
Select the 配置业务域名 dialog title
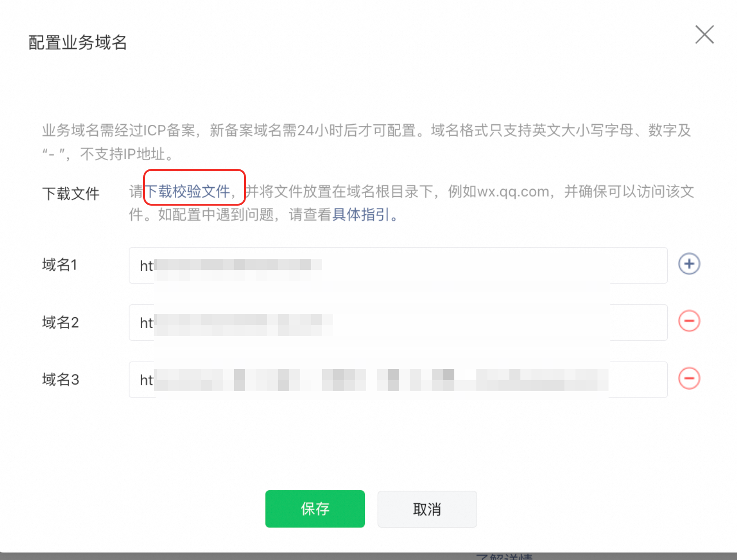pos(78,42)
